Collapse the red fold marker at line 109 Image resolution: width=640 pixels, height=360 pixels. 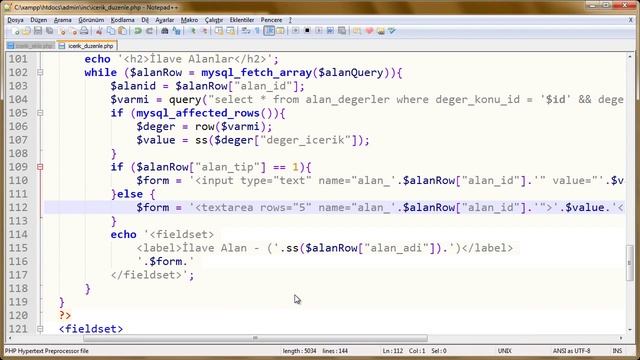[40, 167]
